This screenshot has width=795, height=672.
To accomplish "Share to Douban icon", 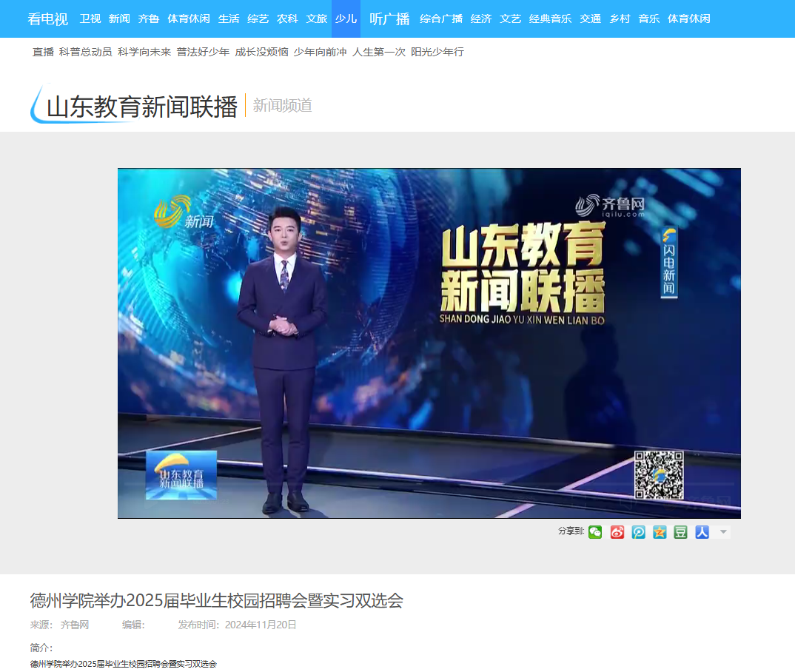I will [680, 532].
